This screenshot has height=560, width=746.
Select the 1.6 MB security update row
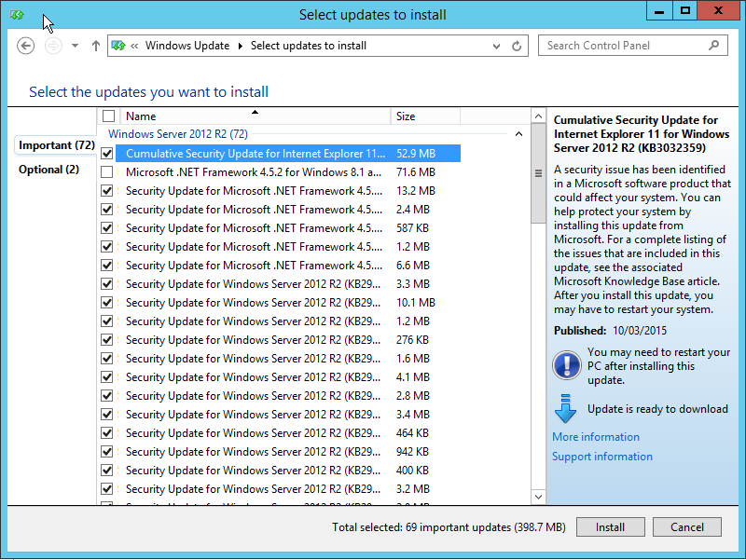[x=288, y=359]
